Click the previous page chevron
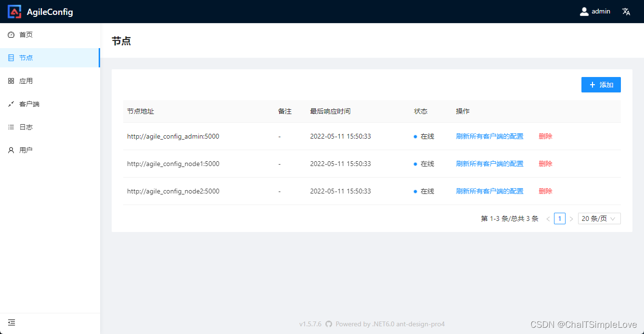This screenshot has width=644, height=334. click(548, 218)
